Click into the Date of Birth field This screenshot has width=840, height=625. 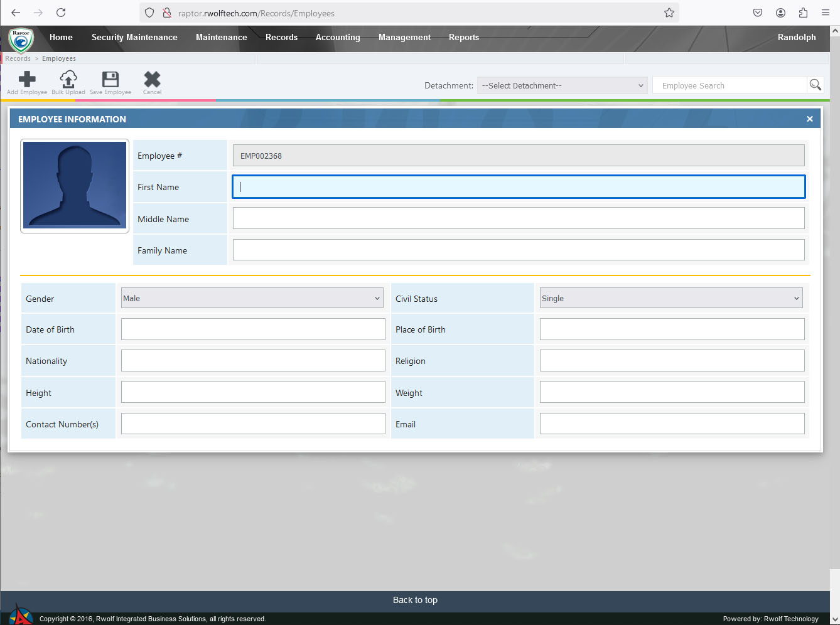(x=253, y=329)
